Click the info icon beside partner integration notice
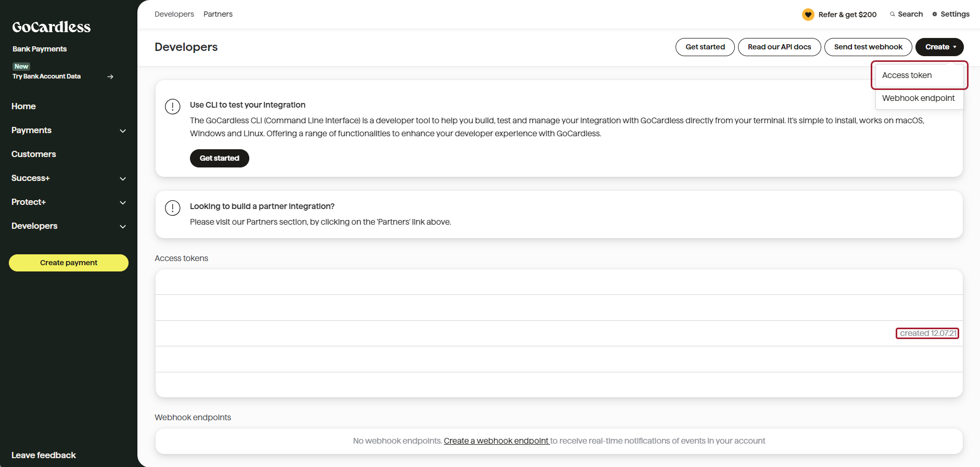This screenshot has width=980, height=467. [x=172, y=208]
